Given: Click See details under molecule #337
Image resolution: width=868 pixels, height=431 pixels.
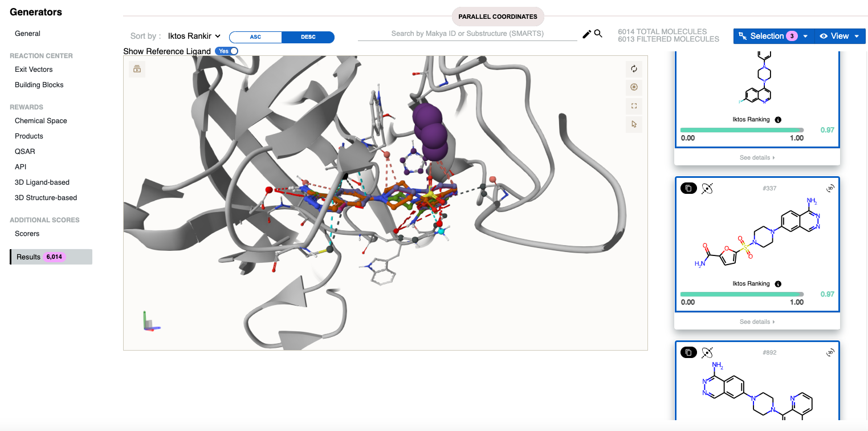Looking at the screenshot, I should click(757, 322).
